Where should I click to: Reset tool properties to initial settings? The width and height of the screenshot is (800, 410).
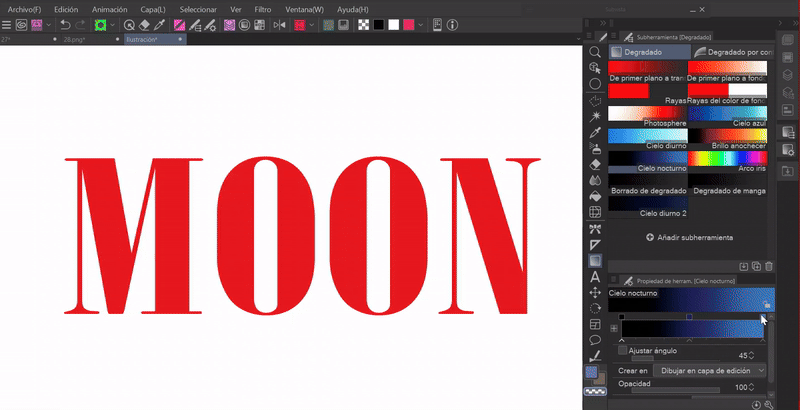point(756,405)
